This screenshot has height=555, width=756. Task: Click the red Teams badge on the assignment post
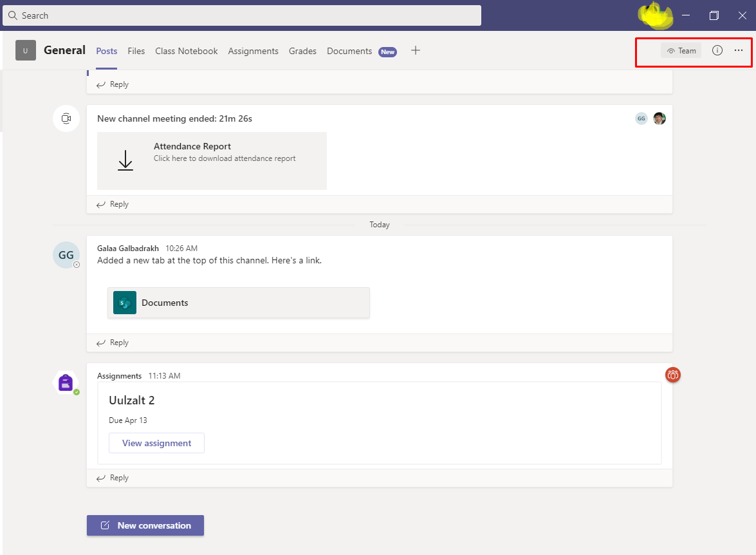click(x=672, y=374)
